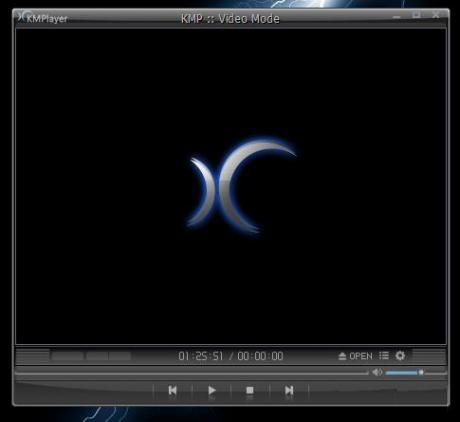The width and height of the screenshot is (460, 422).
Task: Click the KMP :: Video Mode title
Action: [x=230, y=19]
